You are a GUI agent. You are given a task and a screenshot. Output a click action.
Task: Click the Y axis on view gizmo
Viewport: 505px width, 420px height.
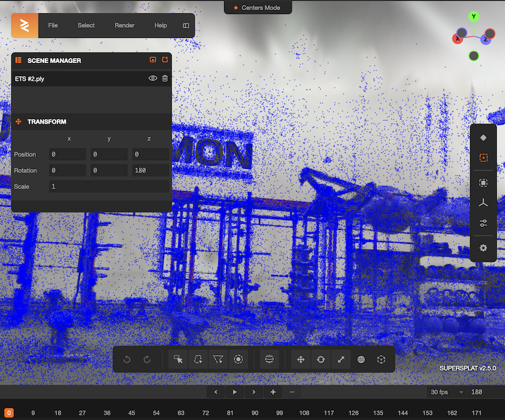coord(473,16)
